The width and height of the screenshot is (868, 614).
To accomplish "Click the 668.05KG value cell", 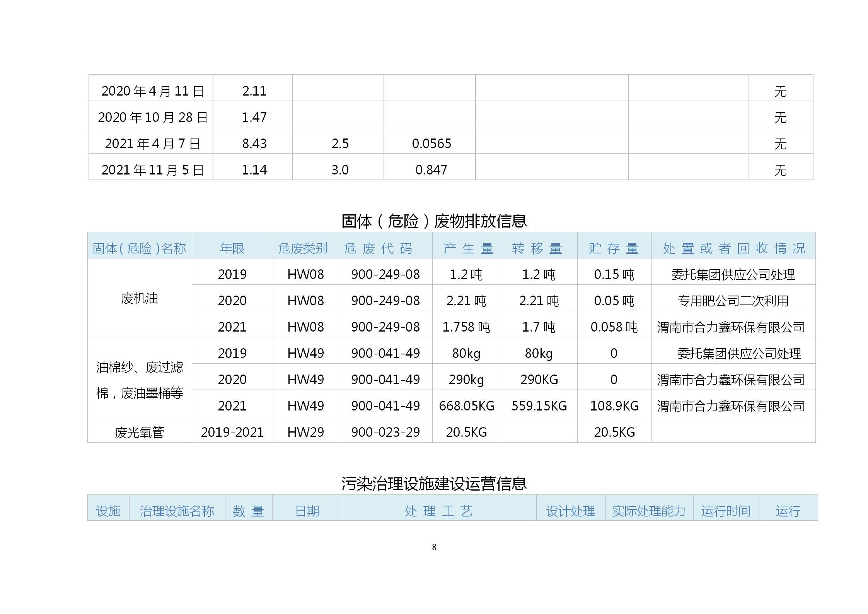I will point(467,405).
